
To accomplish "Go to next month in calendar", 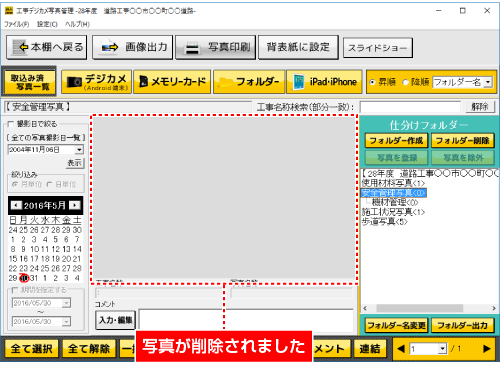I will click(x=75, y=205).
